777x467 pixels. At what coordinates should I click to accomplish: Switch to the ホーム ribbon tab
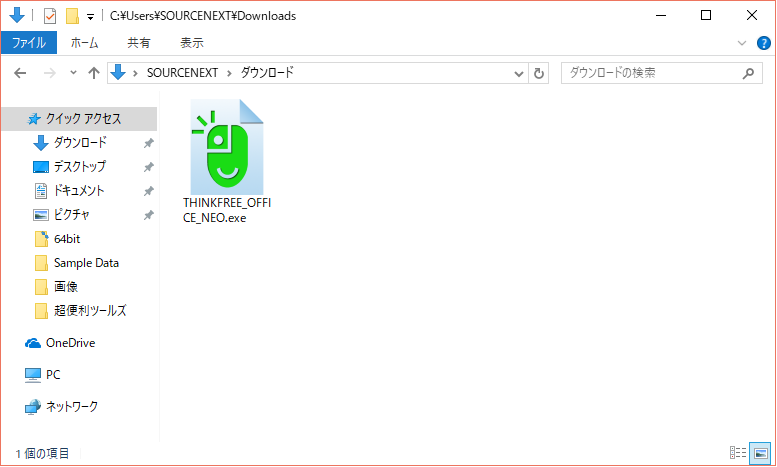tap(84, 43)
